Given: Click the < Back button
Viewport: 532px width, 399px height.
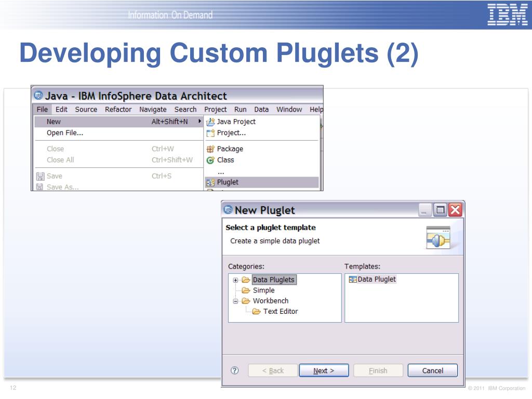Looking at the screenshot, I should [273, 370].
